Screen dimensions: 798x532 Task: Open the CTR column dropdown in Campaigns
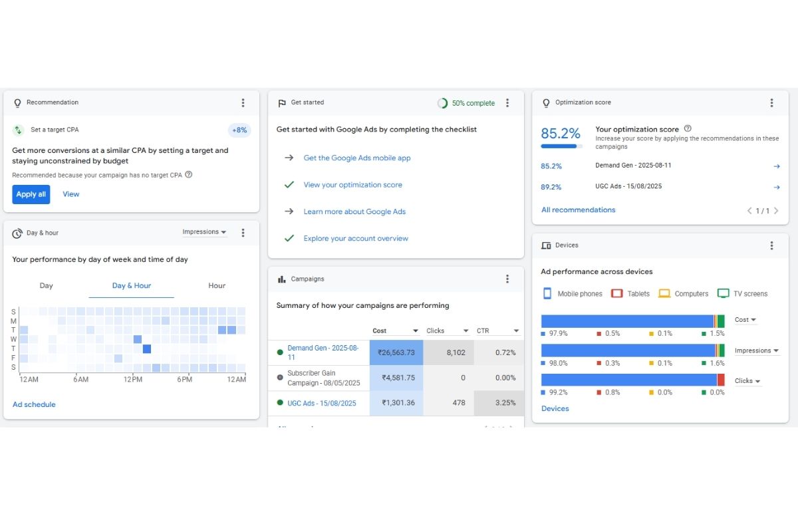pyautogui.click(x=516, y=331)
